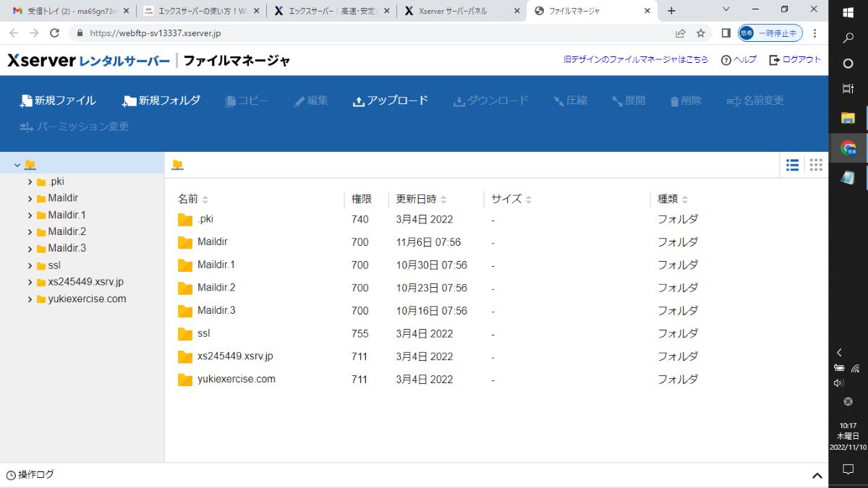This screenshot has width=868, height=488.
Task: Click the Maildir.2 folder icon in file list
Action: click(x=185, y=288)
